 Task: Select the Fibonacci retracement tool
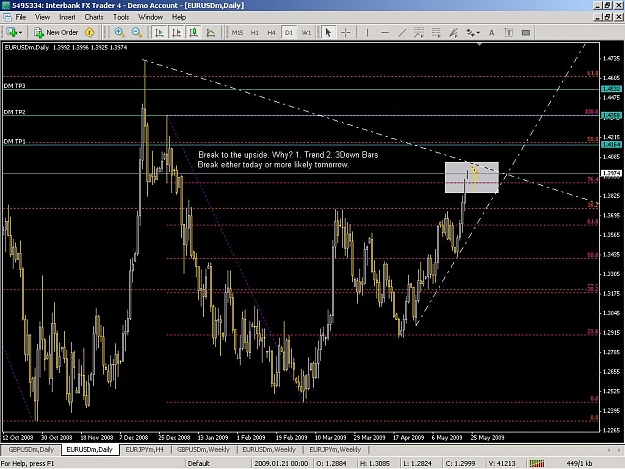click(x=436, y=33)
